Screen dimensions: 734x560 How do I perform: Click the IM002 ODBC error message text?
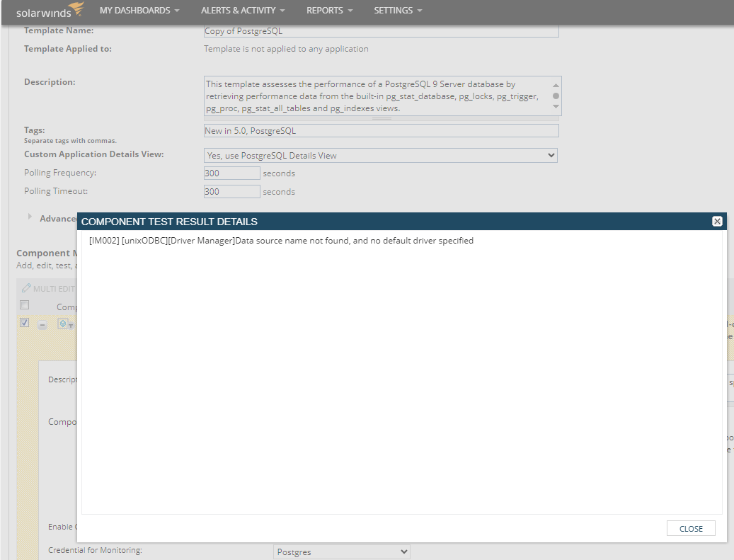pos(281,241)
